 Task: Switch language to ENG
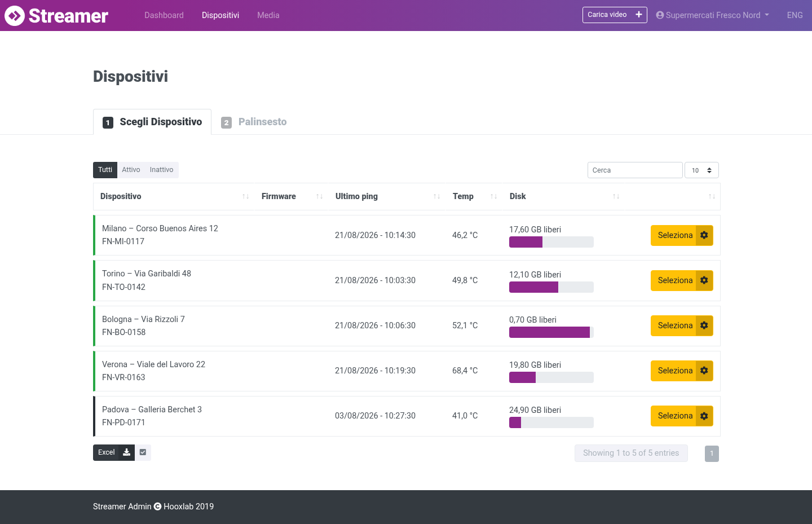795,15
